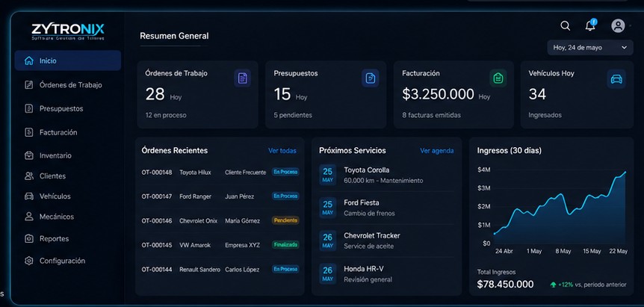Image resolution: width=644 pixels, height=307 pixels.
Task: Click the 25 MAY badge for Ford Fiesta
Action: click(328, 208)
